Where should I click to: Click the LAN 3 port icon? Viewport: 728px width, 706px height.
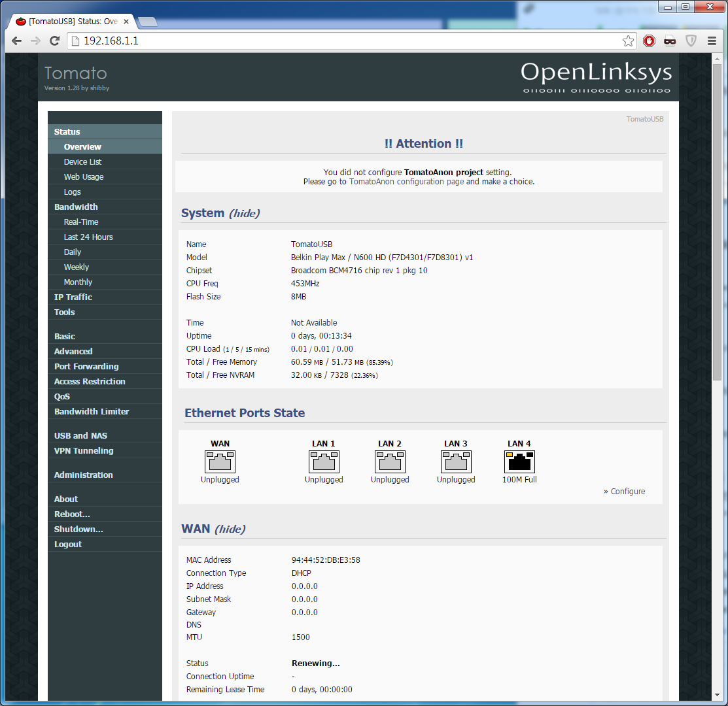pyautogui.click(x=456, y=462)
